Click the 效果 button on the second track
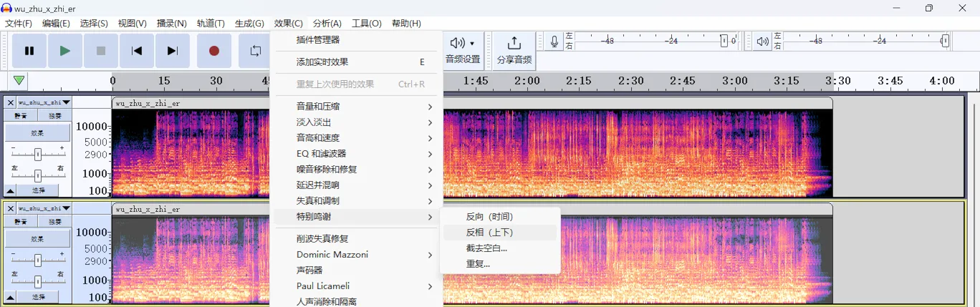The width and height of the screenshot is (980, 307). point(37,238)
